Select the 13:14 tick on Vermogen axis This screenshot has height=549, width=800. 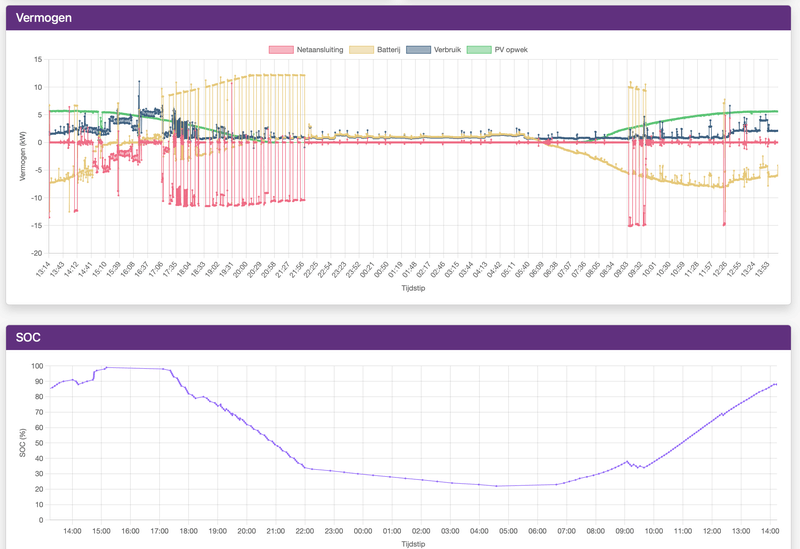[43, 269]
